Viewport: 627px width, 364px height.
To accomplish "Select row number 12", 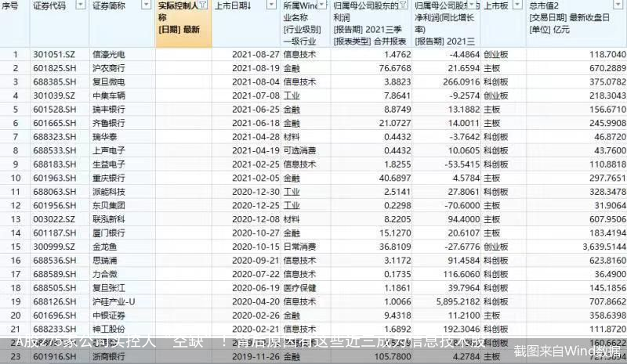I will [15, 205].
